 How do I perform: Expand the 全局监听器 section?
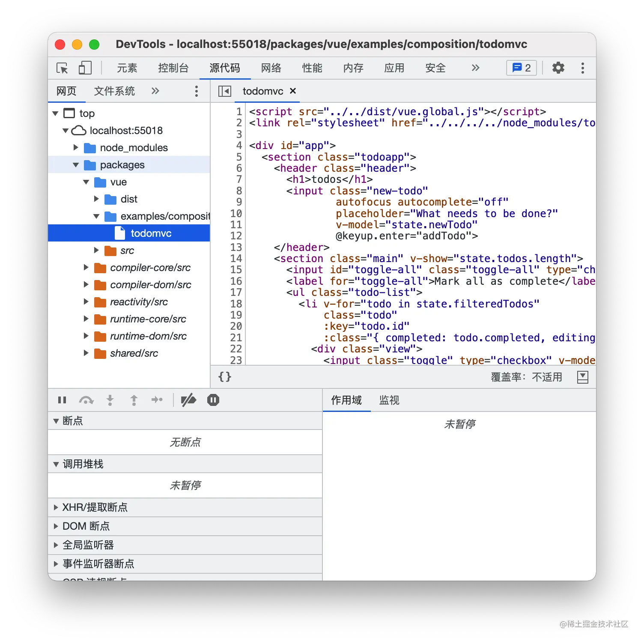coord(185,545)
